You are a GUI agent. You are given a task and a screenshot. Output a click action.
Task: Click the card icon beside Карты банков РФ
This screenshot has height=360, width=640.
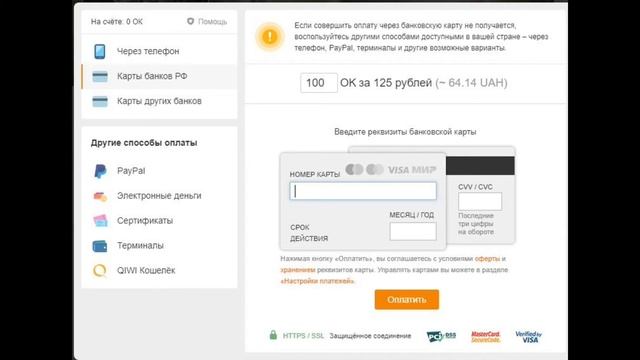(x=100, y=76)
